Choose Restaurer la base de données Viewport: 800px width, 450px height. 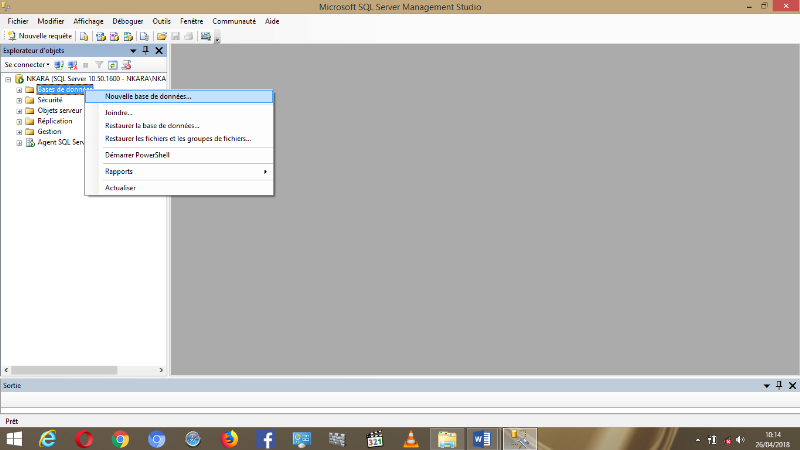[179, 126]
